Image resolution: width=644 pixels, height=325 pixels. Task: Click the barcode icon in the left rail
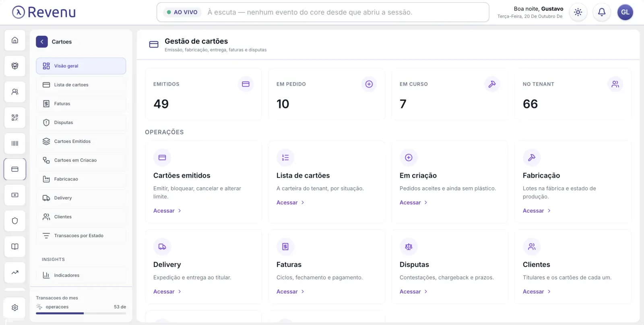[15, 143]
